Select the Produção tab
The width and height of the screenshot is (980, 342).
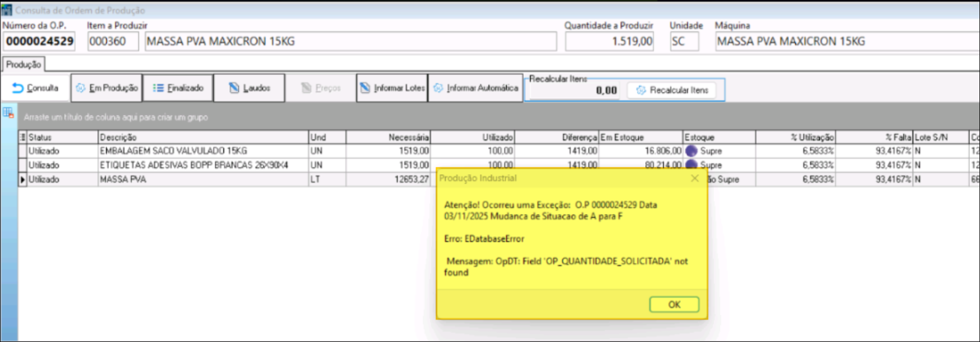pos(23,64)
